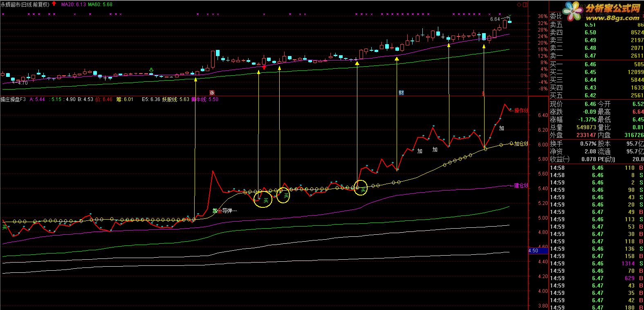Click the B: 4.53 indicator value
Screen dimensions: 644x310
click(x=85, y=99)
